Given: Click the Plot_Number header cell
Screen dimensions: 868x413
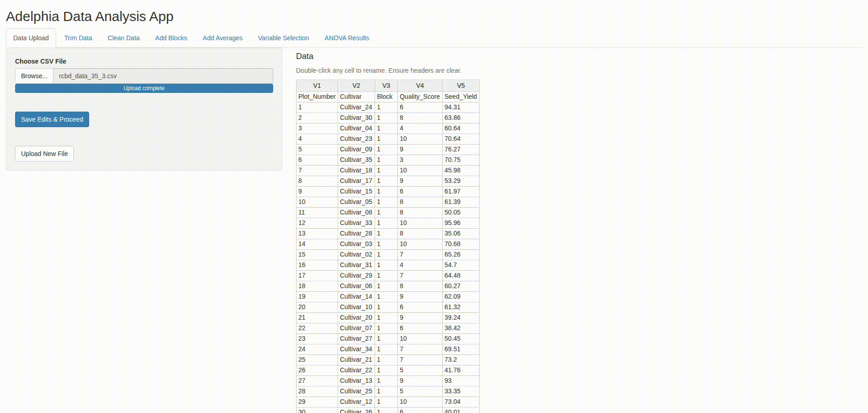Looking at the screenshot, I should tap(317, 97).
